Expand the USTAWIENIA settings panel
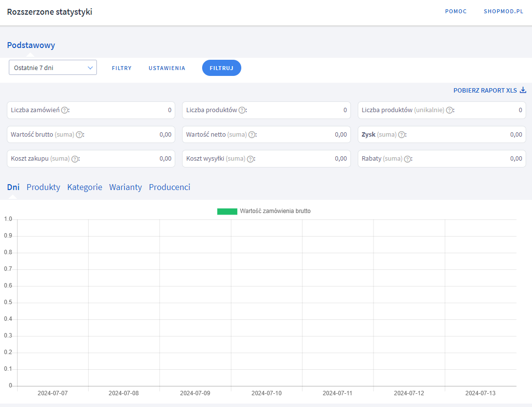 point(167,68)
